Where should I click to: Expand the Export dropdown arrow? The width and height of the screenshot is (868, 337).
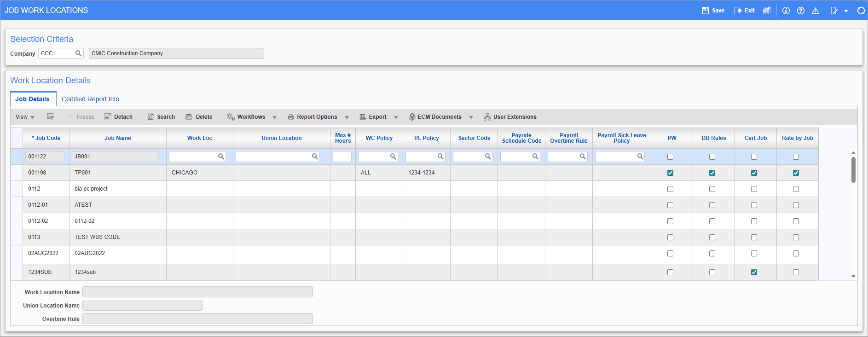pos(396,117)
